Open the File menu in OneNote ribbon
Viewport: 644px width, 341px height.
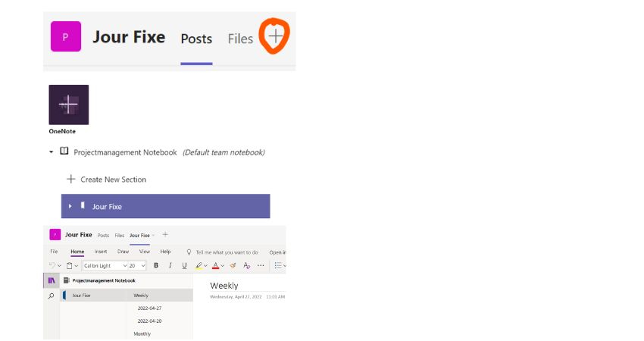(54, 252)
